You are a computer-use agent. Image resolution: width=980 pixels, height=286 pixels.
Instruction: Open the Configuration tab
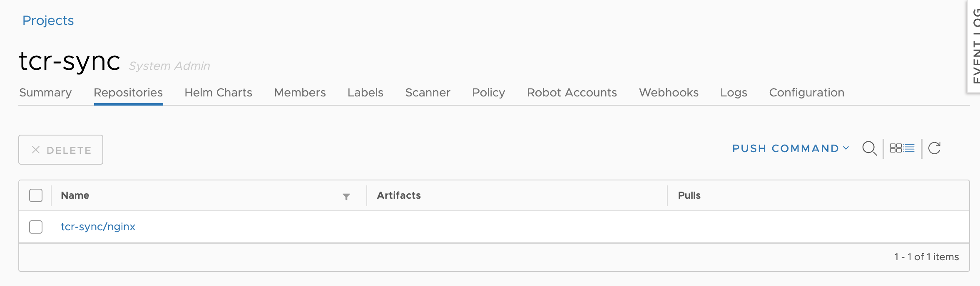(806, 92)
